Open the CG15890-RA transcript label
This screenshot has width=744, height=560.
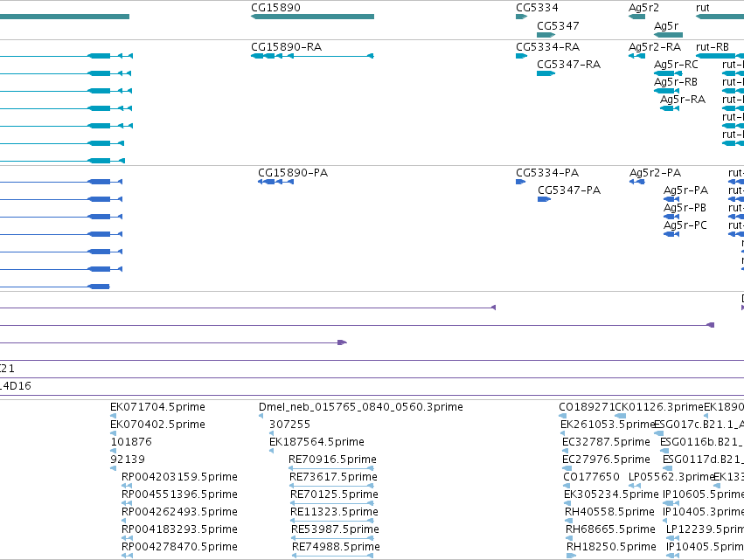coord(287,47)
